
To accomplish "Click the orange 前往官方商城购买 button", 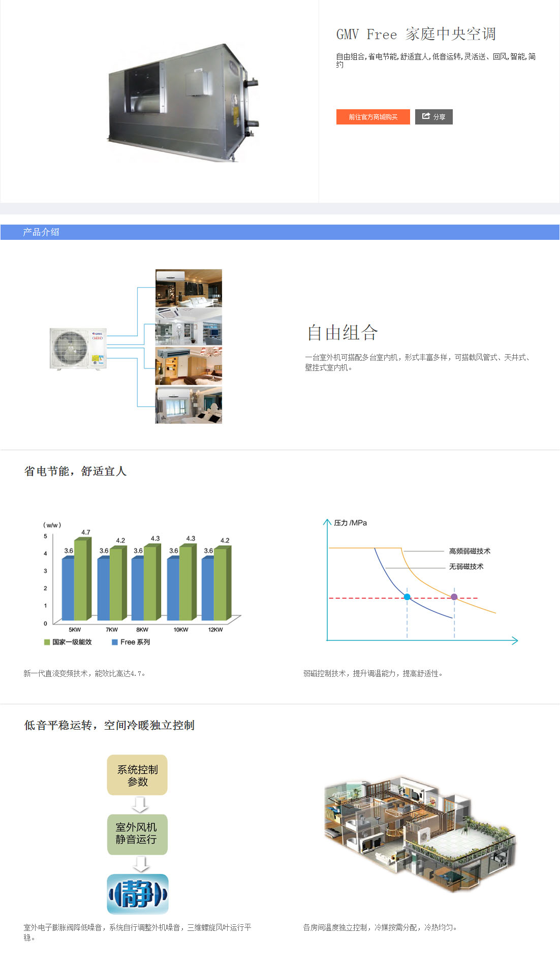I will [x=372, y=117].
